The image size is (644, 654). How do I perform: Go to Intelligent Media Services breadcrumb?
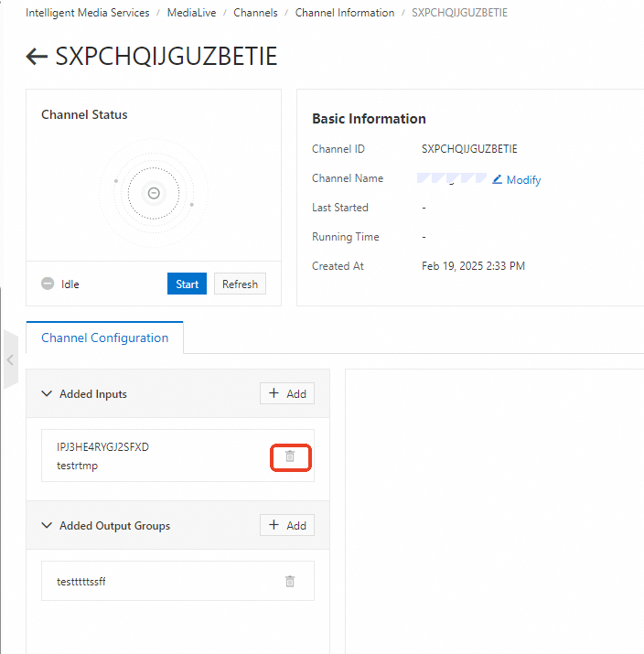pos(88,13)
